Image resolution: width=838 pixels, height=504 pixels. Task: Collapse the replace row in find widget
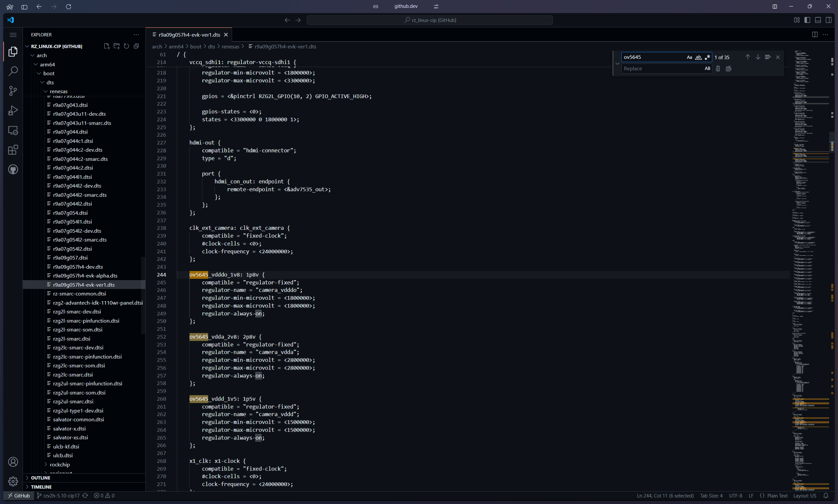617,63
